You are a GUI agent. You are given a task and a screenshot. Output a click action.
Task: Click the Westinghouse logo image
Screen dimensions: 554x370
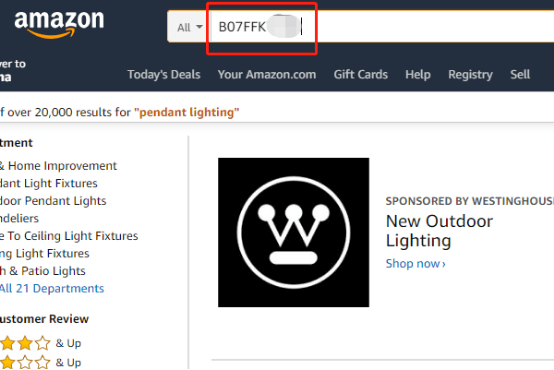294,233
